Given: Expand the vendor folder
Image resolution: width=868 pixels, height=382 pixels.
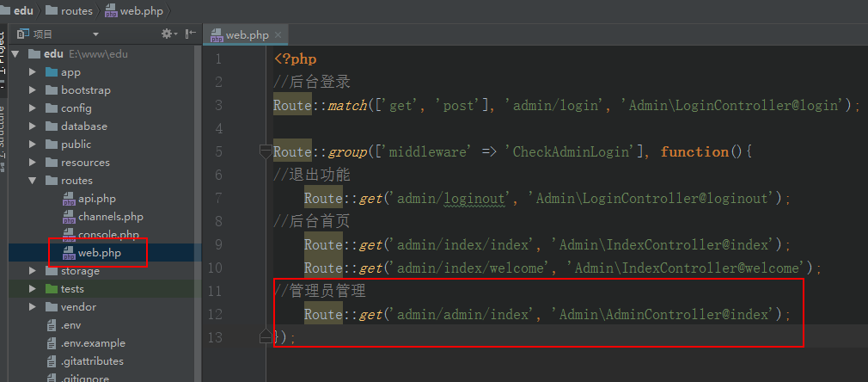Looking at the screenshot, I should pos(32,307).
